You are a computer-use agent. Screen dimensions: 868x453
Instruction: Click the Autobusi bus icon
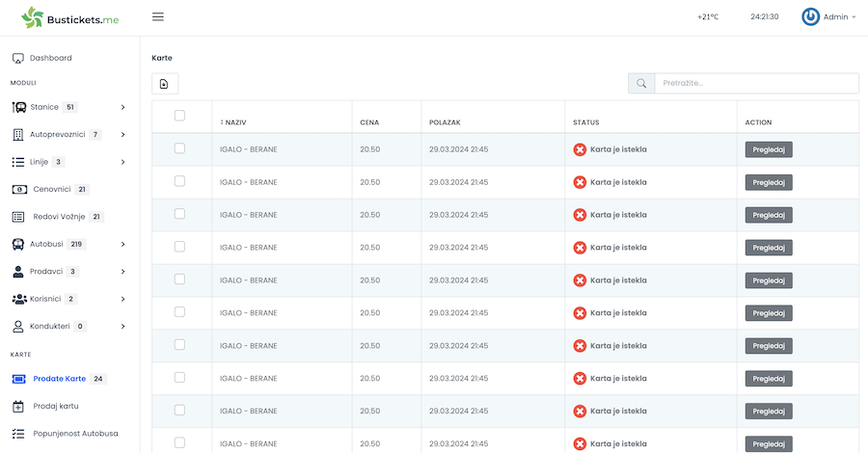point(18,244)
